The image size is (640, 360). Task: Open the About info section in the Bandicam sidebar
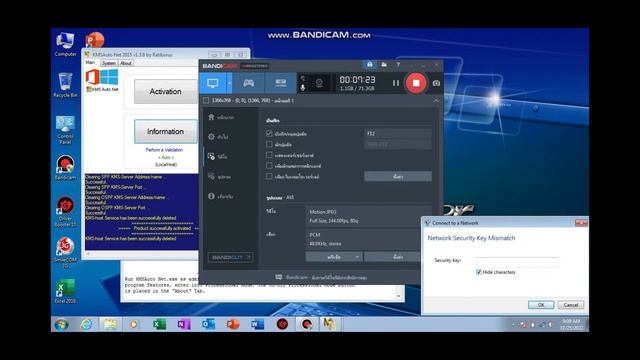[x=220, y=196]
